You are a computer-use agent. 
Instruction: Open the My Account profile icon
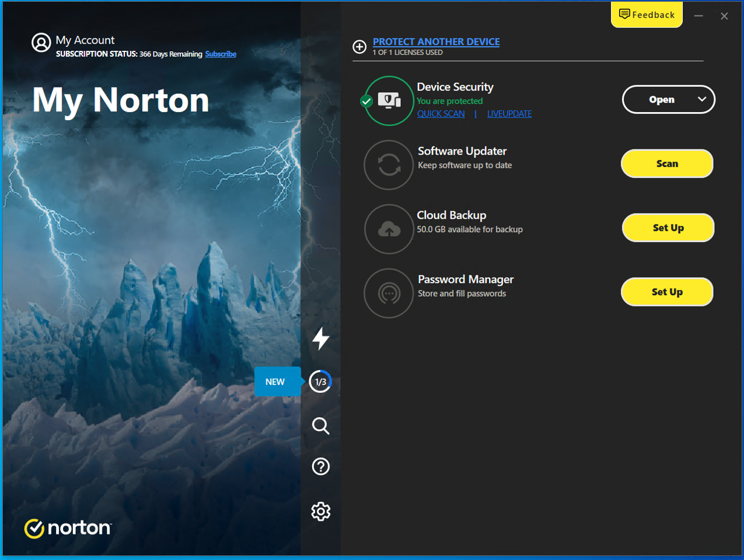tap(41, 43)
